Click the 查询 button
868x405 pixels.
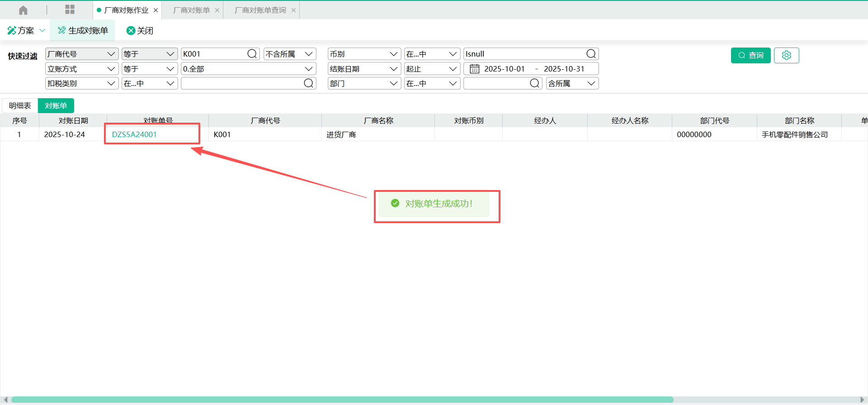(x=750, y=55)
